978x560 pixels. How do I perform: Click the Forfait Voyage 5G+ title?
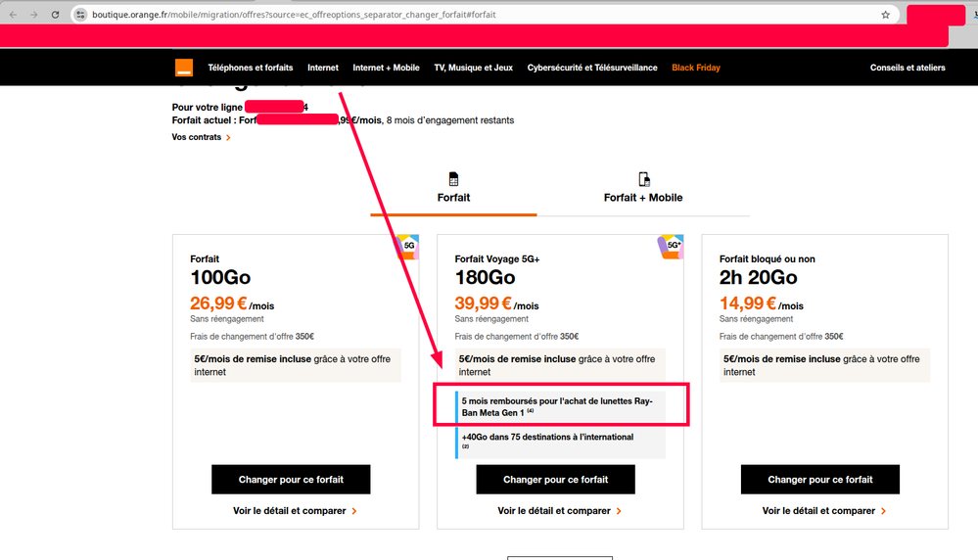(497, 258)
